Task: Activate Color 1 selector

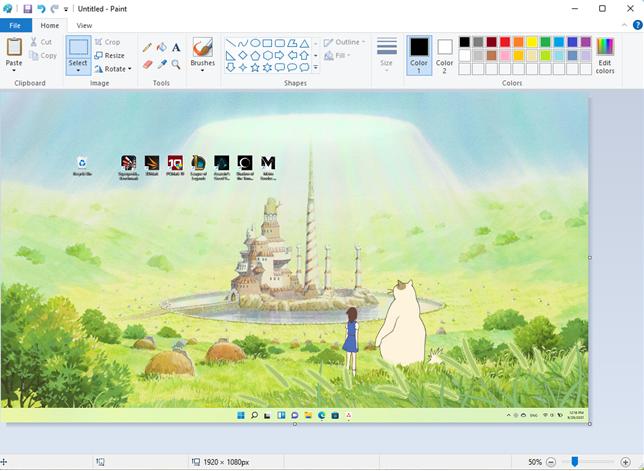Action: coord(419,55)
